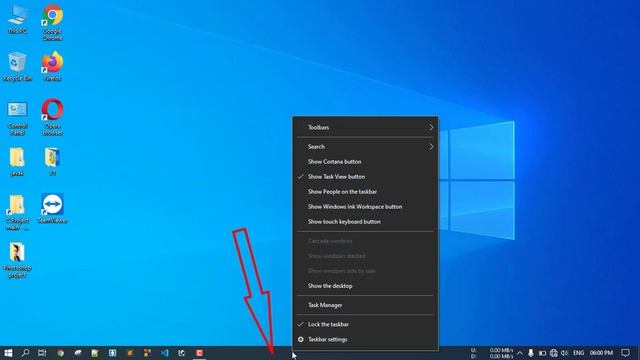
Task: Open taskbar Search magnifier
Action: click(x=25, y=353)
